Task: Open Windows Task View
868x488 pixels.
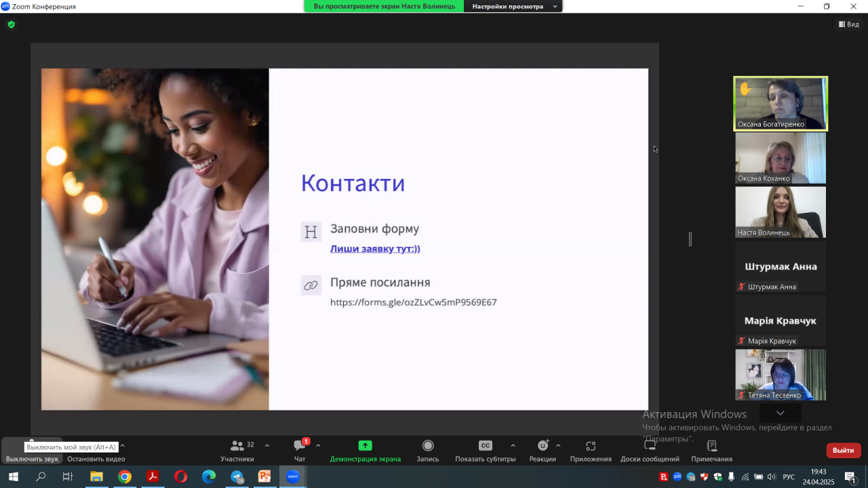Action: click(68, 476)
